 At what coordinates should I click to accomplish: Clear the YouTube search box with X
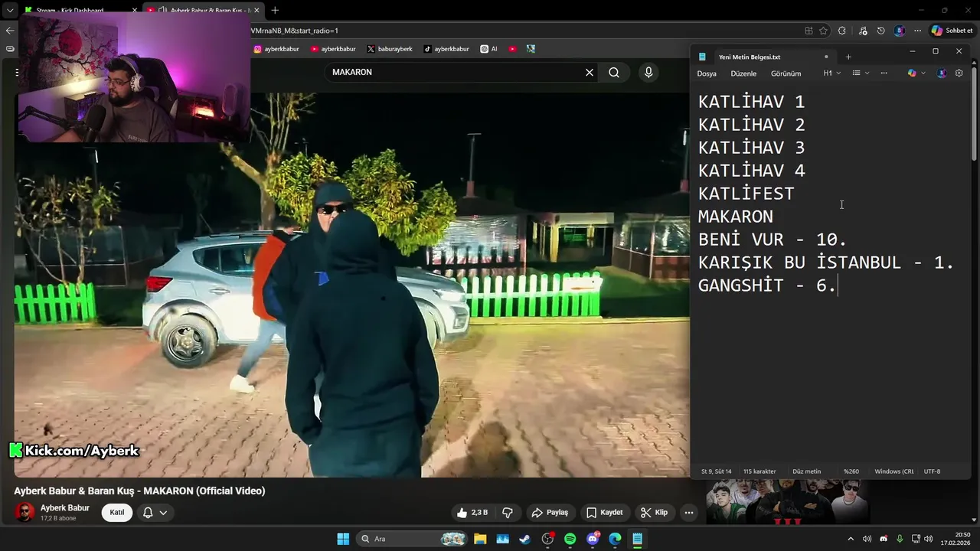[590, 72]
